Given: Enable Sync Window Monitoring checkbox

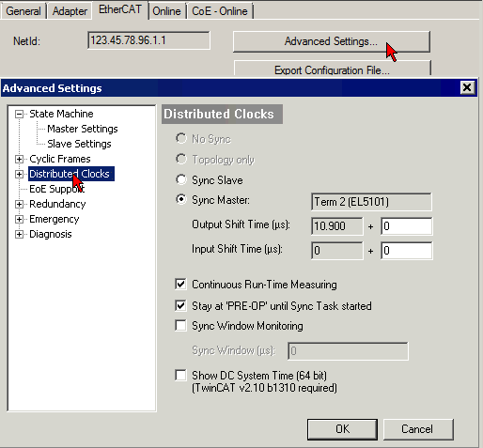Looking at the screenshot, I should tap(180, 325).
